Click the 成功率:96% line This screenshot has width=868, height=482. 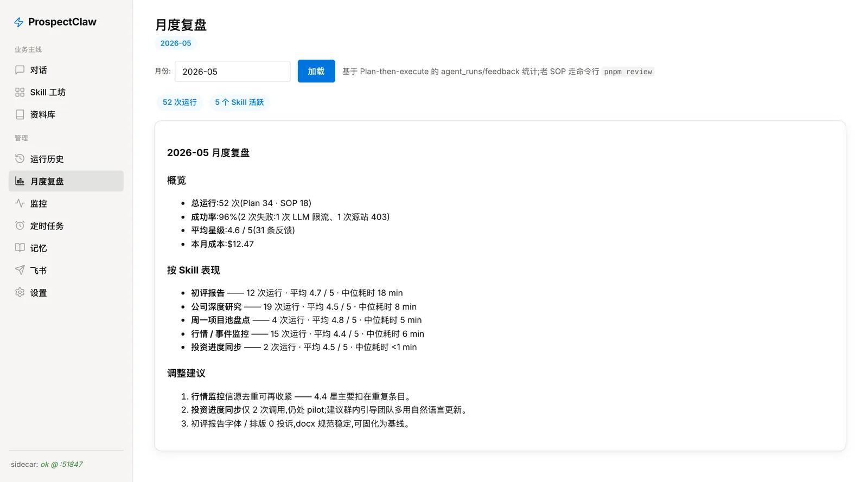(290, 217)
